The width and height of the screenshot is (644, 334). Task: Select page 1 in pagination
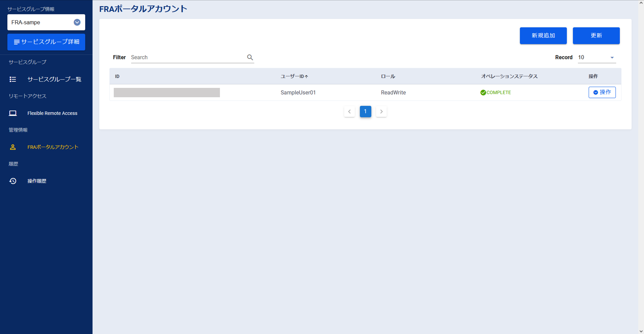pyautogui.click(x=365, y=111)
